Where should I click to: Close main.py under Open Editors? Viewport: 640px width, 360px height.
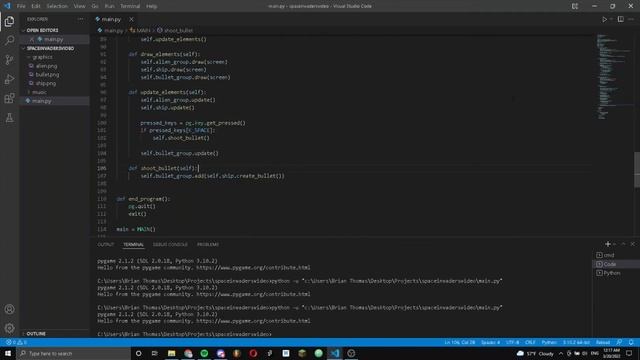point(31,39)
